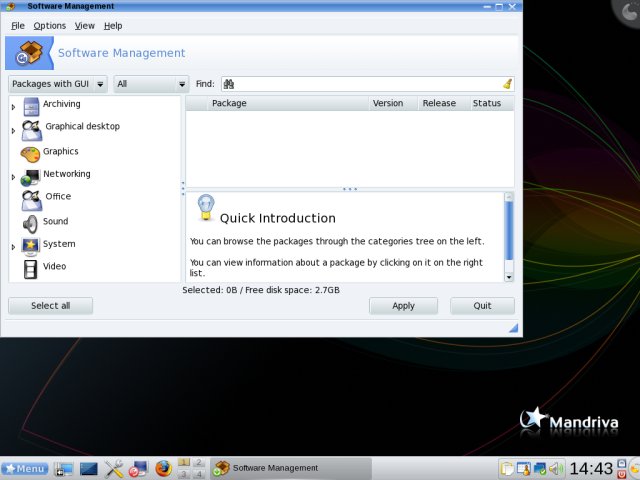Open the terminal launcher in taskbar
The width and height of the screenshot is (640, 480).
click(89, 469)
